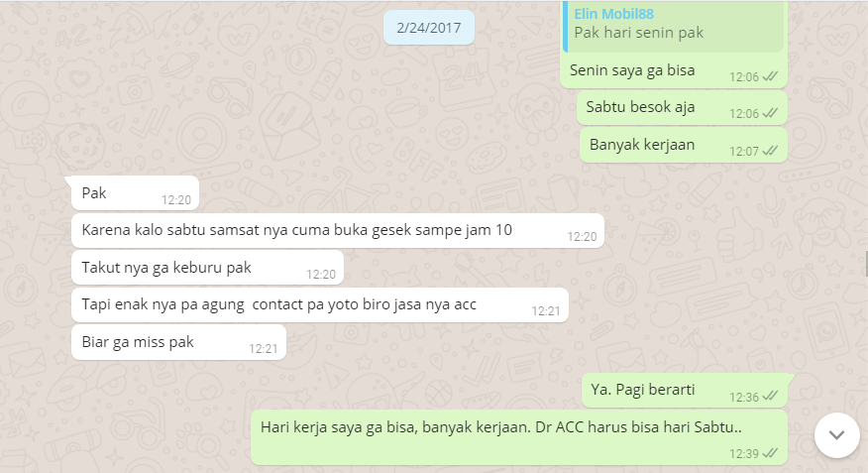Open the quoted Elin Mobil88 reply
Screen dimensions: 868x473
click(x=673, y=26)
